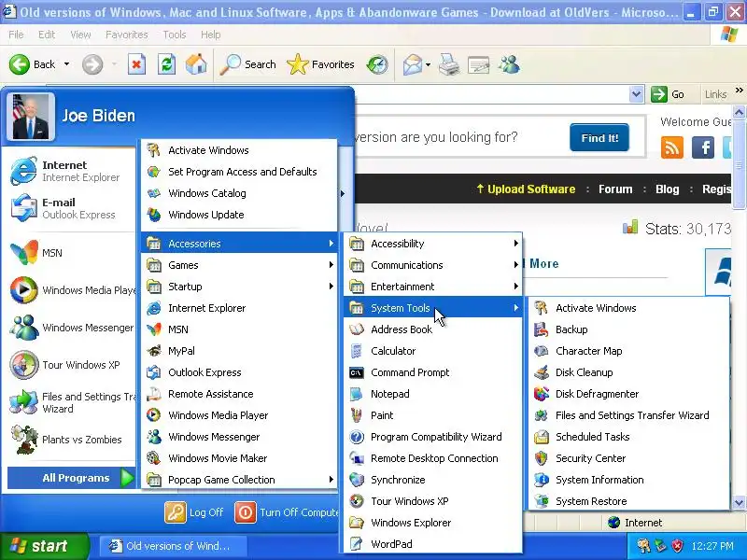Open Command Prompt
The image size is (747, 560).
click(x=432, y=372)
